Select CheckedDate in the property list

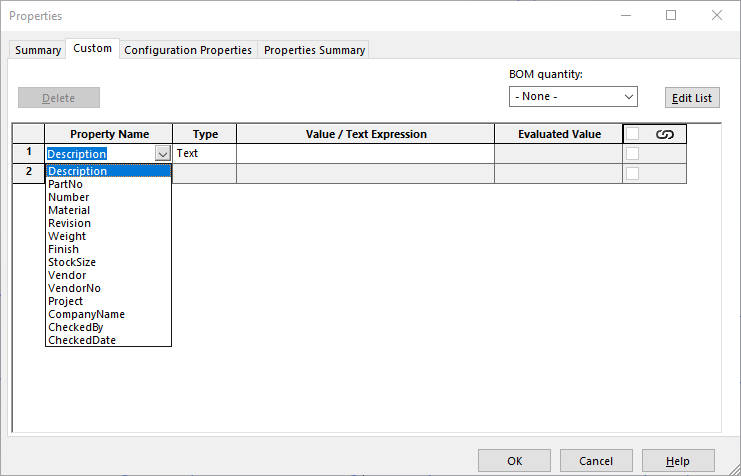[x=82, y=340]
